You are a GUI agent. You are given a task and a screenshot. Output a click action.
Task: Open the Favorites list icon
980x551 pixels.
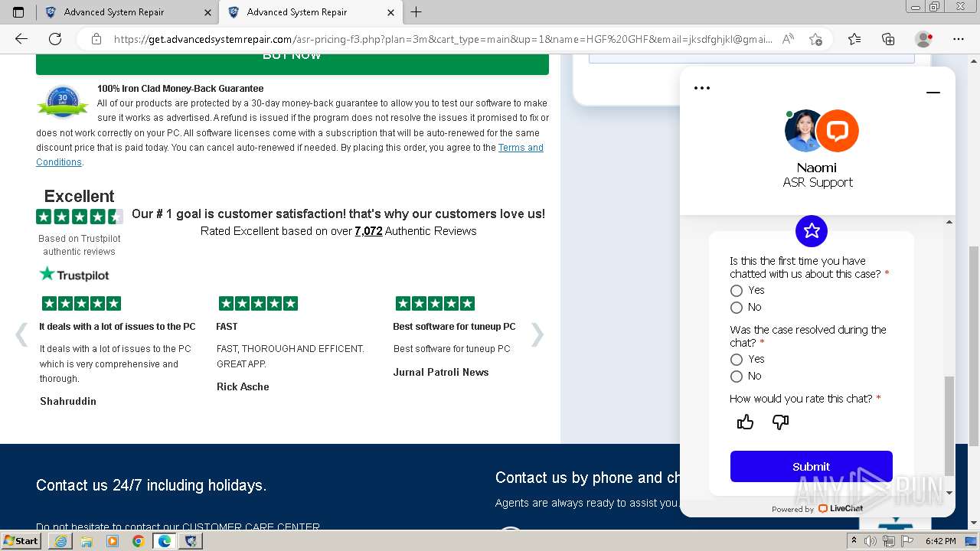tap(854, 39)
